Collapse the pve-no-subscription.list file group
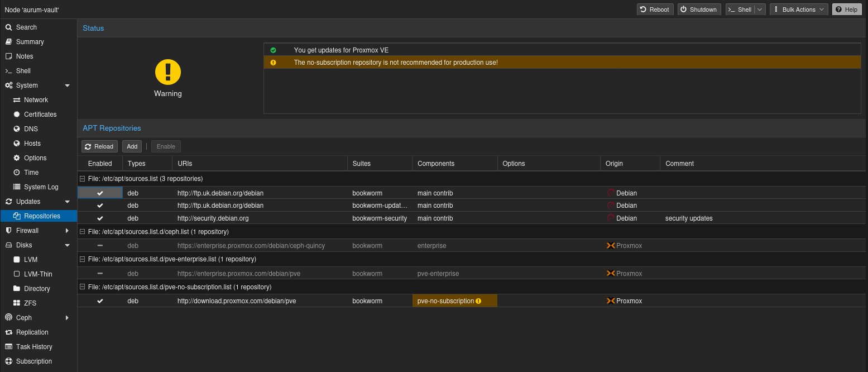 pos(83,287)
